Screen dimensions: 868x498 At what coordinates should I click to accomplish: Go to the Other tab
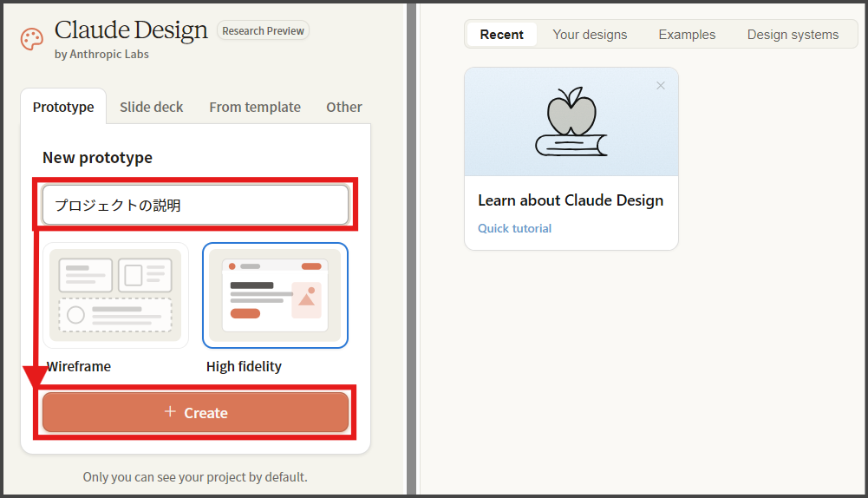[x=344, y=107]
